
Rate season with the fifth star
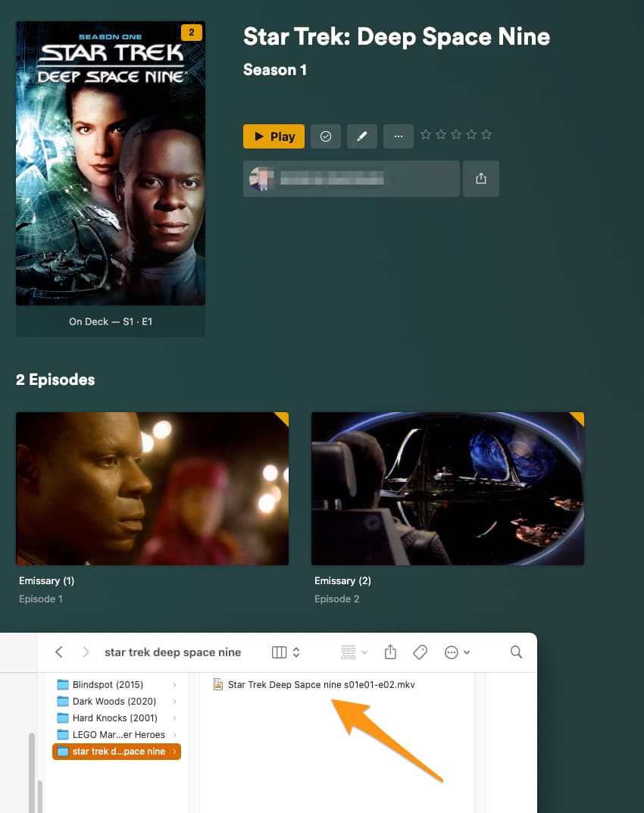click(x=486, y=135)
